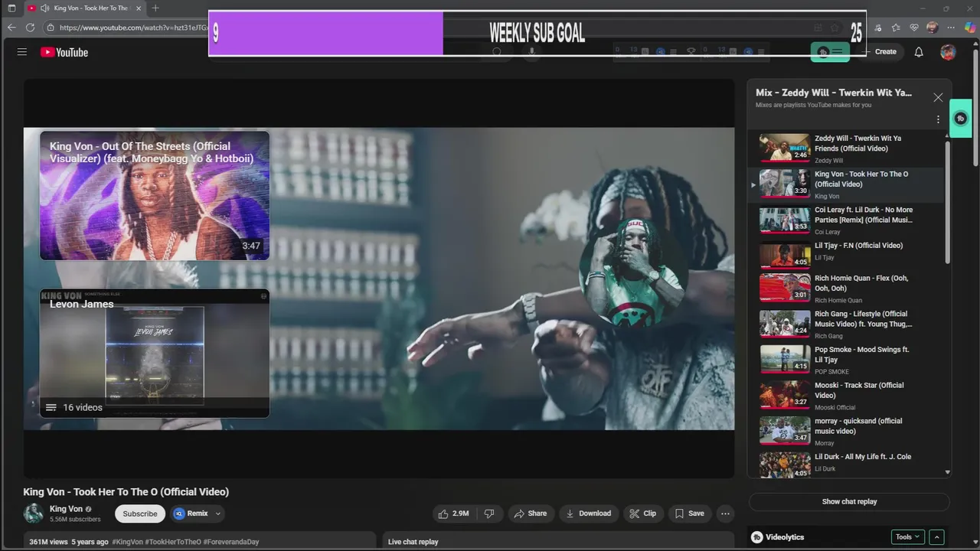Open browser essentials heart icon
980x551 pixels.
click(x=914, y=28)
